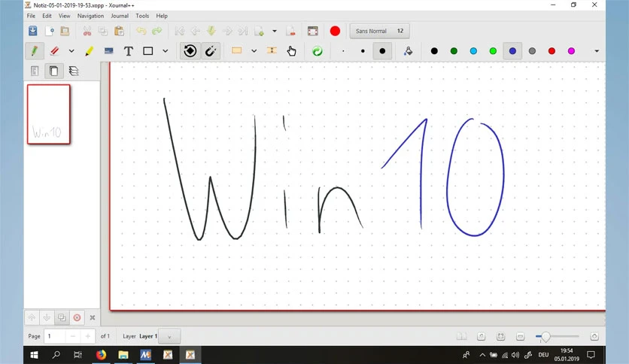Expand the toolbar overflow arrow at far right
Image resolution: width=629 pixels, height=364 pixels.
point(597,51)
